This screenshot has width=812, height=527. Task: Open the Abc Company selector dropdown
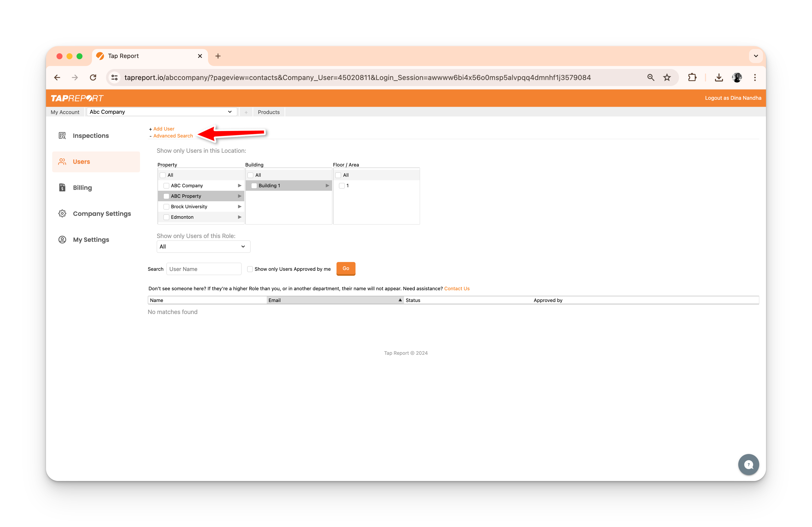pos(161,112)
